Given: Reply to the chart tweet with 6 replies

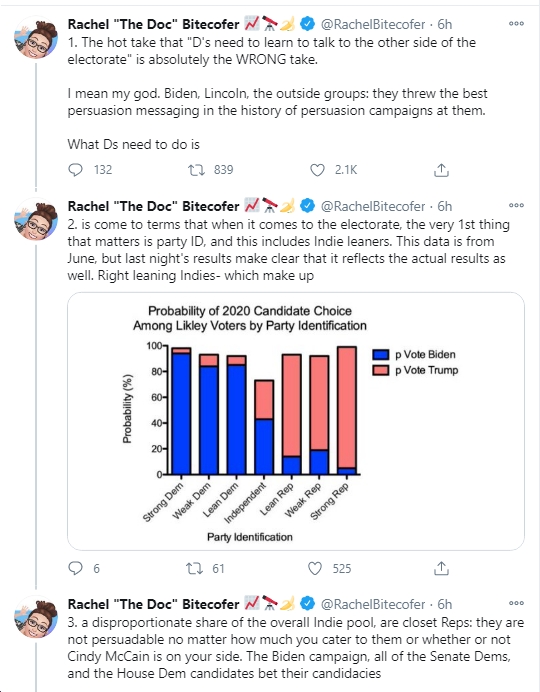Looking at the screenshot, I should click(x=75, y=568).
